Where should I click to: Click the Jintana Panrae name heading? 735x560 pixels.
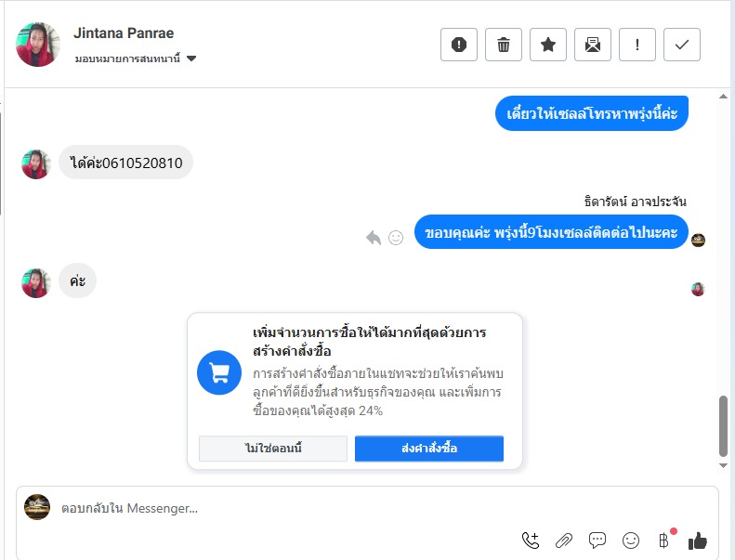[x=124, y=33]
